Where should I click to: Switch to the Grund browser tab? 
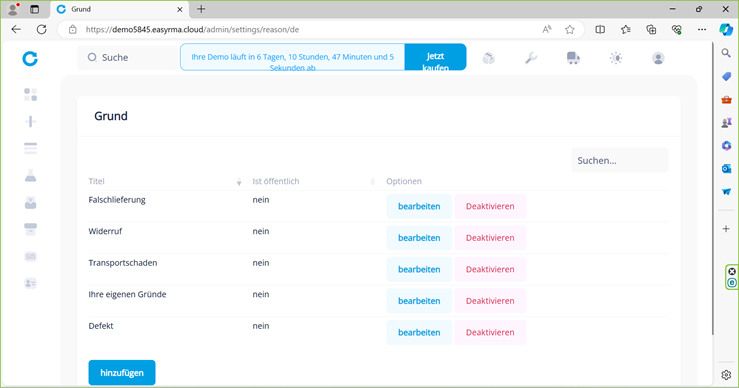click(x=119, y=9)
